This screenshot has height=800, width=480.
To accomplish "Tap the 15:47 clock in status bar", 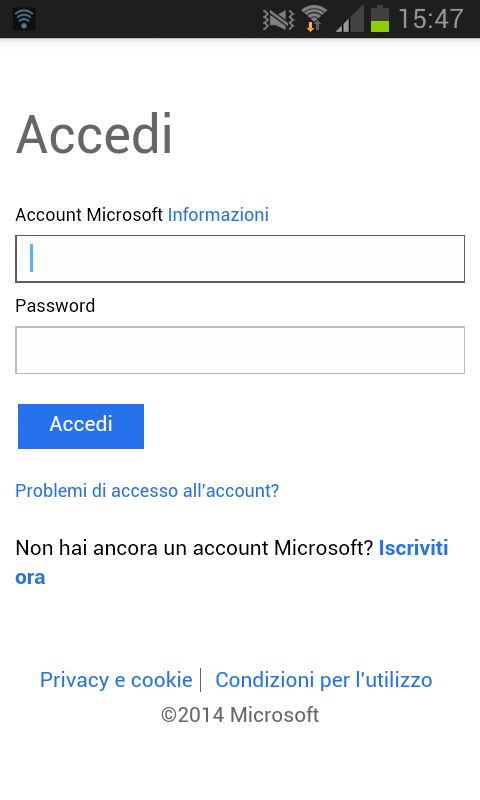I will click(431, 19).
